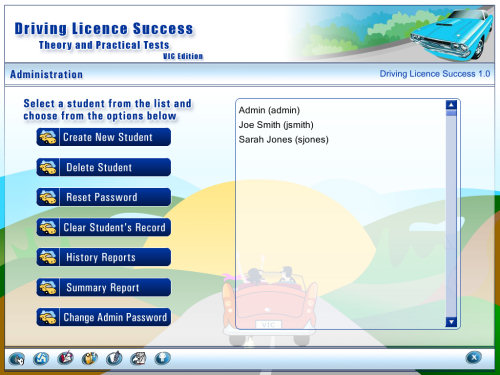The height and width of the screenshot is (375, 500).
Task: Select Admin (admin) in student list
Action: click(269, 110)
